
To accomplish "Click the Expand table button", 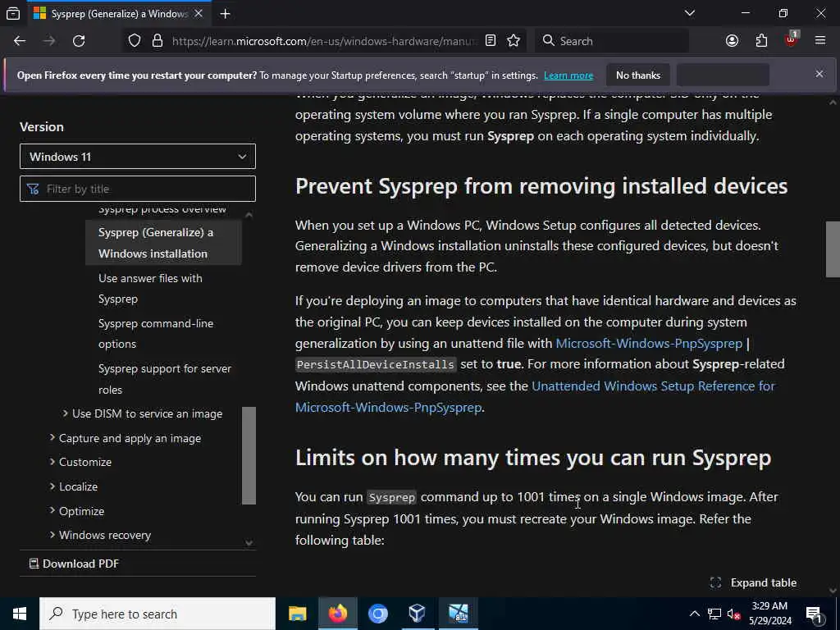I will 753,583.
